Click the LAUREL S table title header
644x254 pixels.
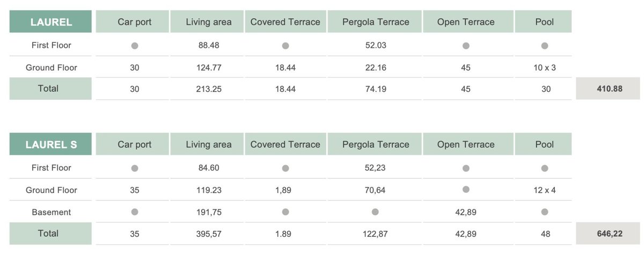50,144
